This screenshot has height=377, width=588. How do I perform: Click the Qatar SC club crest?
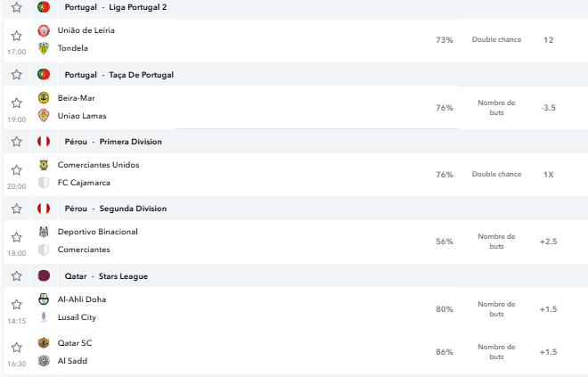(44, 343)
